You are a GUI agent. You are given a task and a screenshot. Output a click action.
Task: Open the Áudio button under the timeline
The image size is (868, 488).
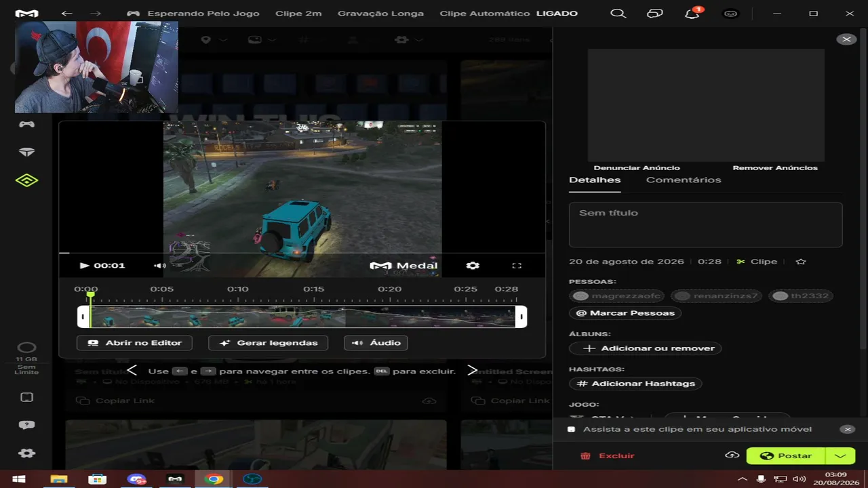376,343
